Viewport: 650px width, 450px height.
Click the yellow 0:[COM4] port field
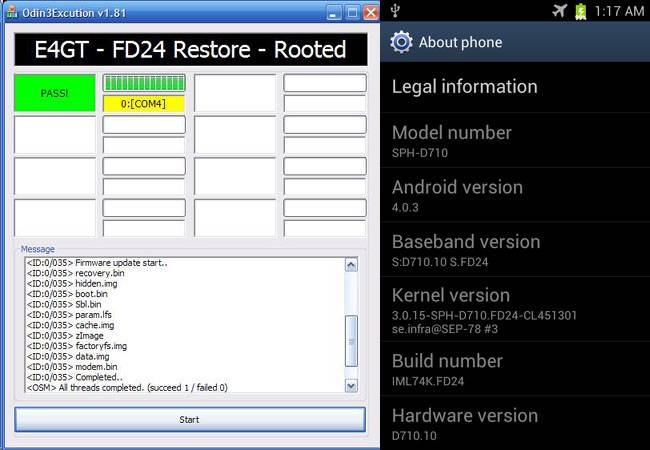click(143, 104)
